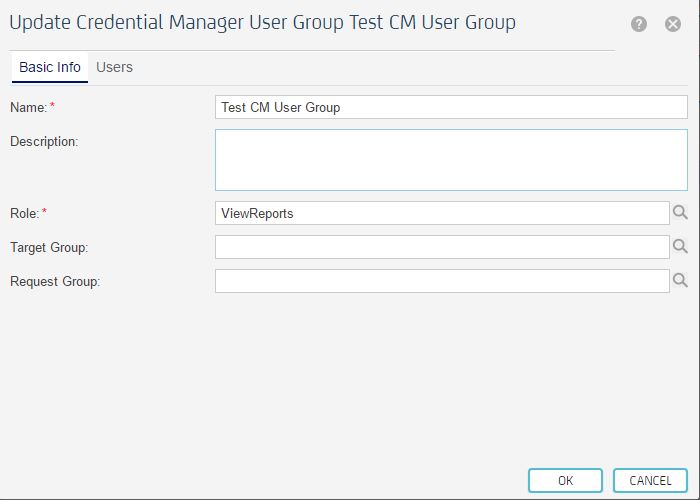
Task: Search for a Request Group via magnifier
Action: tap(680, 280)
